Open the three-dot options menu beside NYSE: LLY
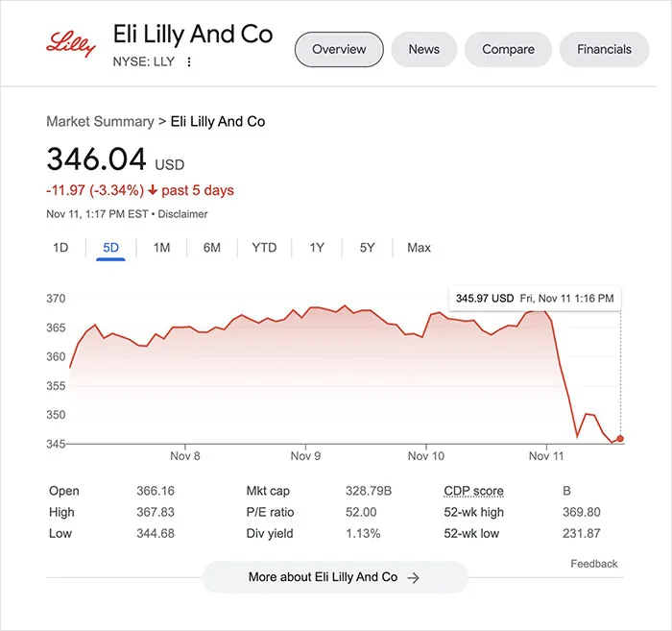 [x=188, y=62]
